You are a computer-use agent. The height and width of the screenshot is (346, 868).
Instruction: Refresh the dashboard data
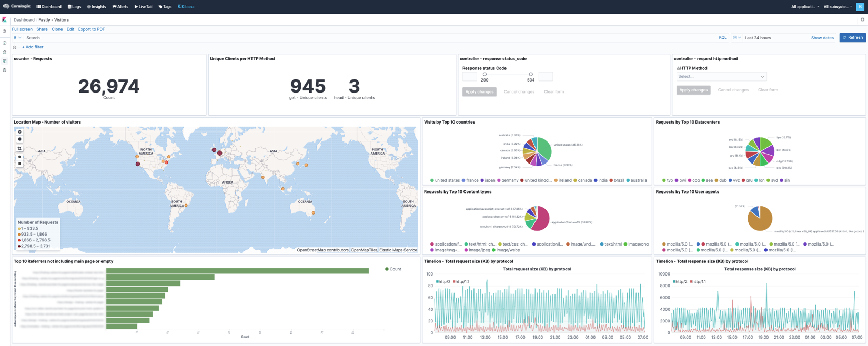pos(853,38)
